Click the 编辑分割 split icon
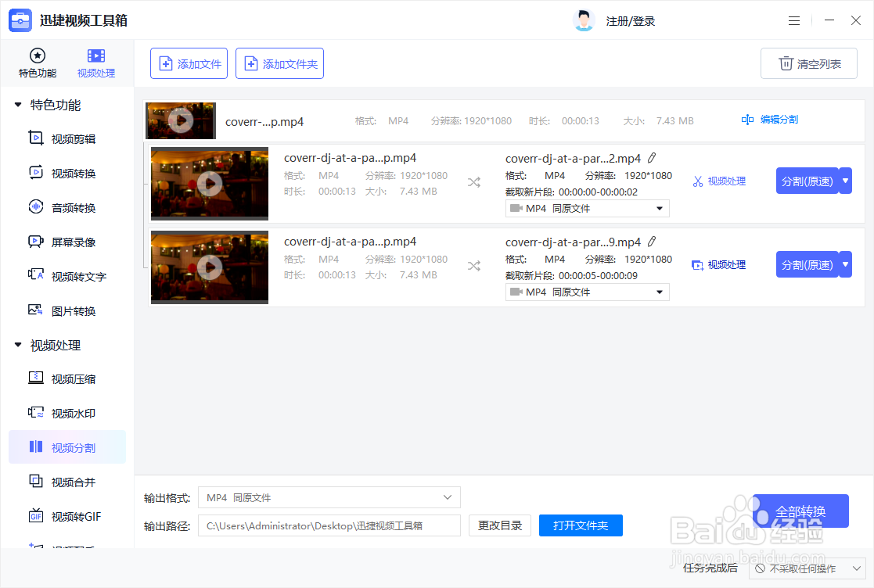 pos(747,119)
